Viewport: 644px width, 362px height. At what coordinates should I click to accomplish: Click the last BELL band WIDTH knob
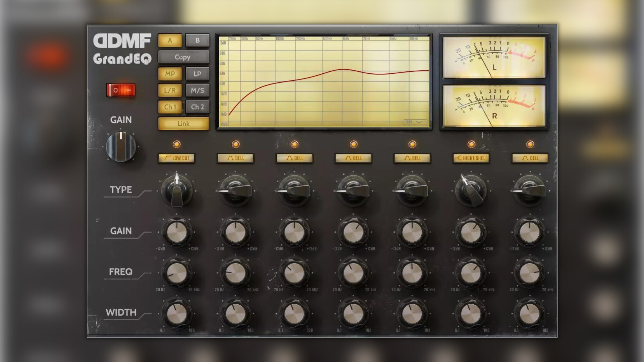pyautogui.click(x=530, y=314)
